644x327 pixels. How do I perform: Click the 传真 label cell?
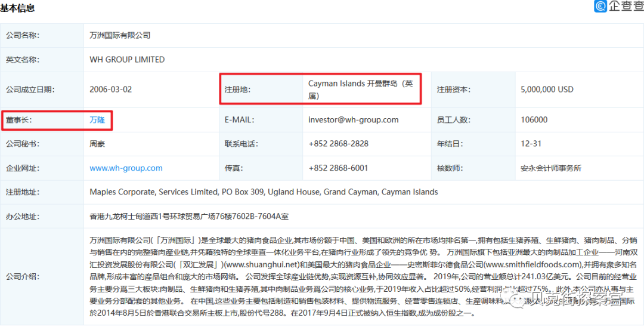coord(261,168)
